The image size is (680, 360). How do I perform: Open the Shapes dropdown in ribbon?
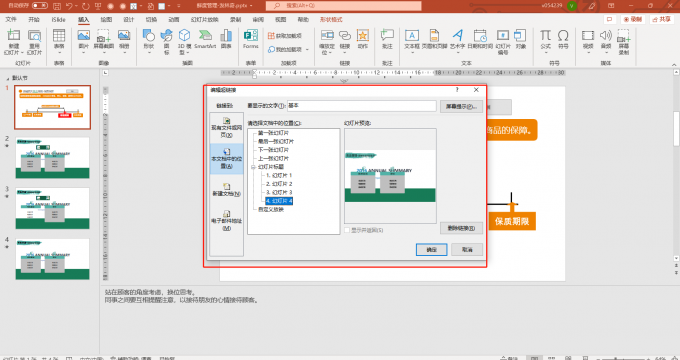(149, 42)
